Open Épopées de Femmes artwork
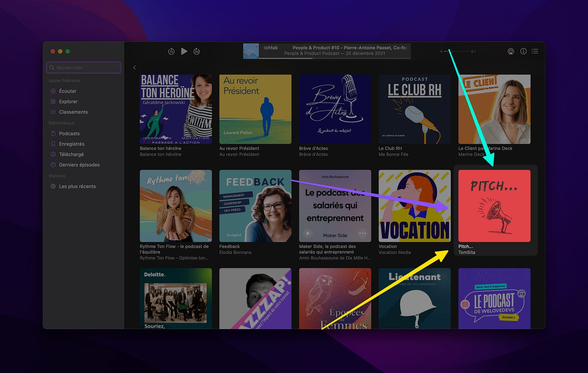 pyautogui.click(x=335, y=298)
